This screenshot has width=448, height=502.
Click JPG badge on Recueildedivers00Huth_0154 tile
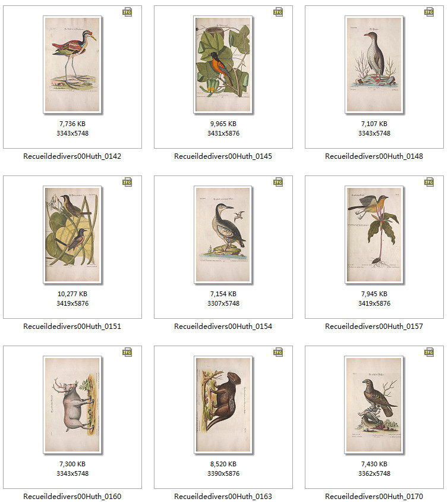click(278, 182)
